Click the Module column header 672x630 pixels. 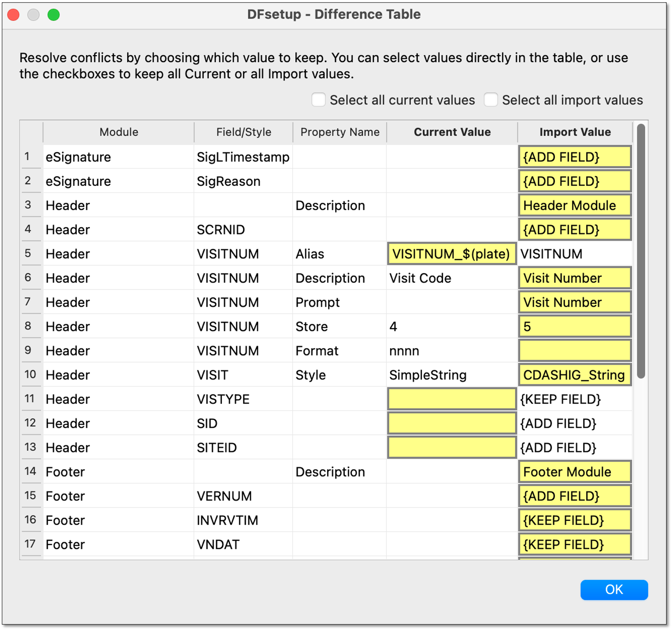(118, 132)
